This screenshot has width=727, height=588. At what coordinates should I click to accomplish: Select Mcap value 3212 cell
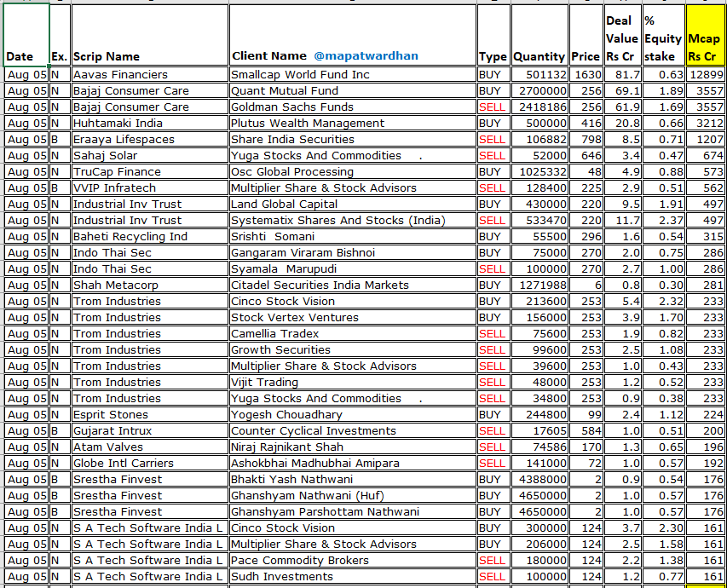(x=705, y=124)
